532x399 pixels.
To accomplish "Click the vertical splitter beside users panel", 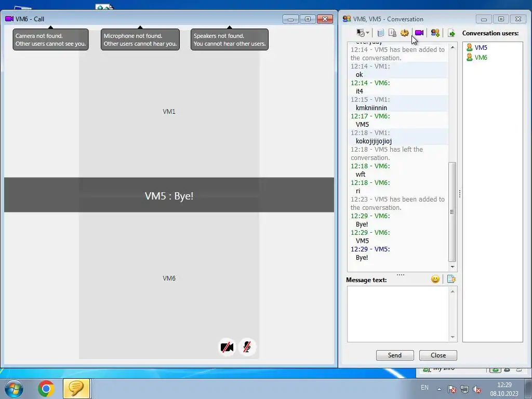I will click(x=459, y=194).
